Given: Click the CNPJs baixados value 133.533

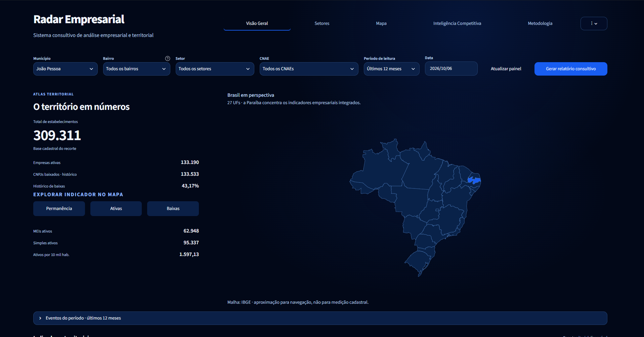Looking at the screenshot, I should pos(190,174).
